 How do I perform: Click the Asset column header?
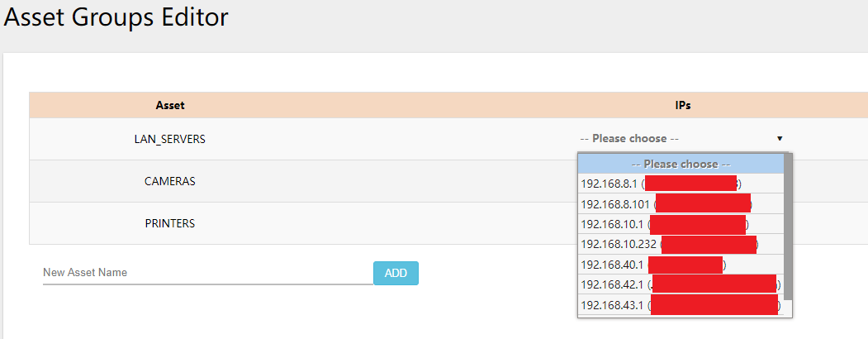(169, 105)
